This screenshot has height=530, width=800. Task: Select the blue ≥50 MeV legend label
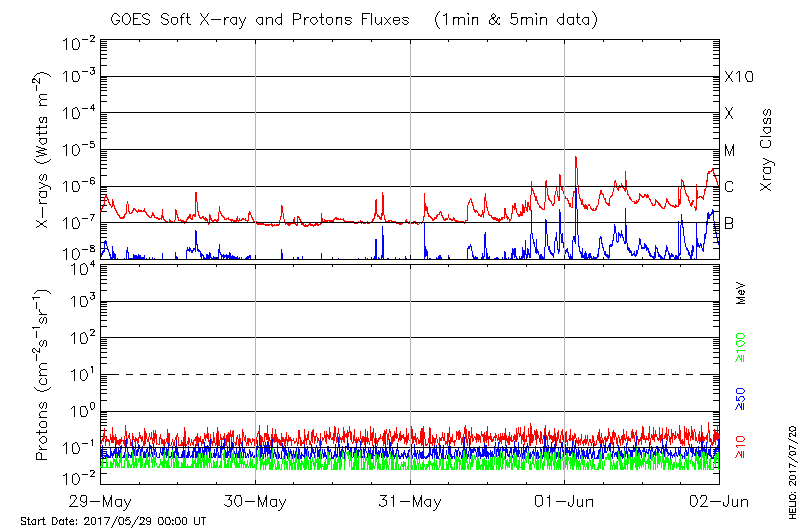pyautogui.click(x=741, y=399)
